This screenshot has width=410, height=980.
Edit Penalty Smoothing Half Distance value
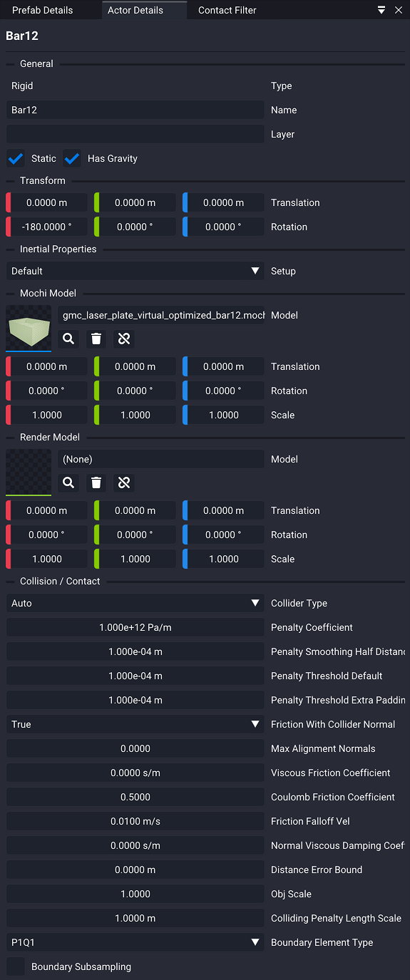point(135,651)
